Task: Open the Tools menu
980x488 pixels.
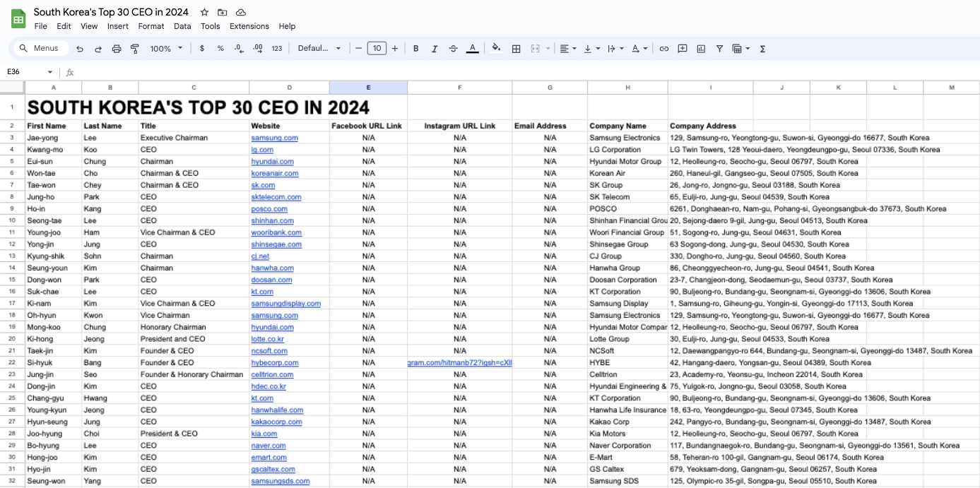Action: click(x=211, y=26)
